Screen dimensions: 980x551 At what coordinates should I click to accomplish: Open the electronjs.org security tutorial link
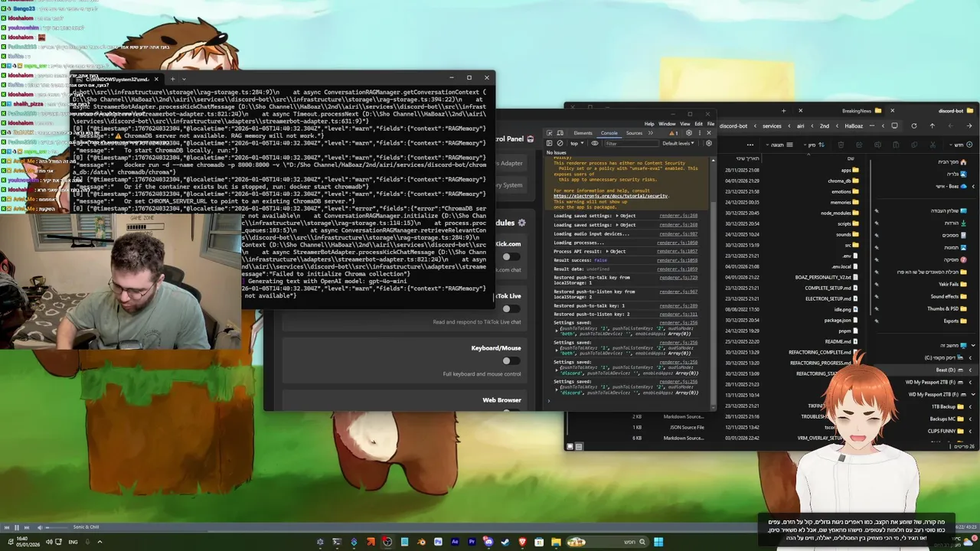611,196
